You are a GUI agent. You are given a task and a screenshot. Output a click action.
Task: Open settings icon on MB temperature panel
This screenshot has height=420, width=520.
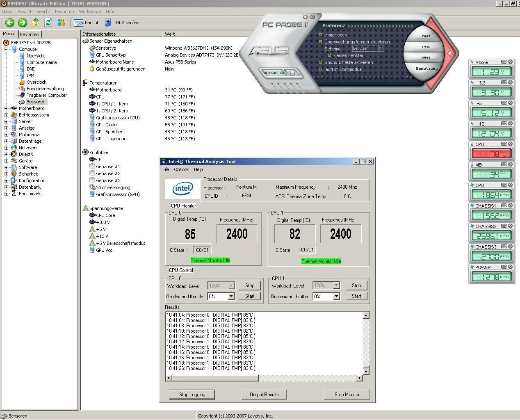pos(504,164)
